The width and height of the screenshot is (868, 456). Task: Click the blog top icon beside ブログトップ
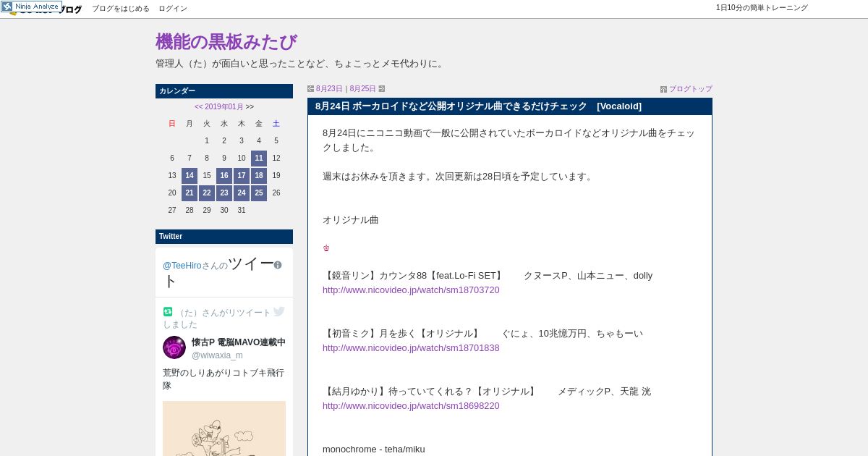click(x=663, y=89)
